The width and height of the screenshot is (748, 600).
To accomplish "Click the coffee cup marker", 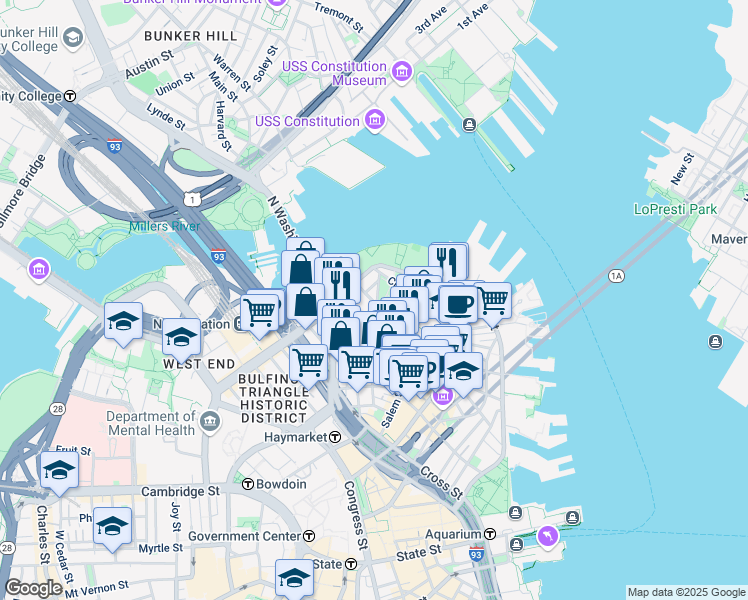I will (458, 305).
